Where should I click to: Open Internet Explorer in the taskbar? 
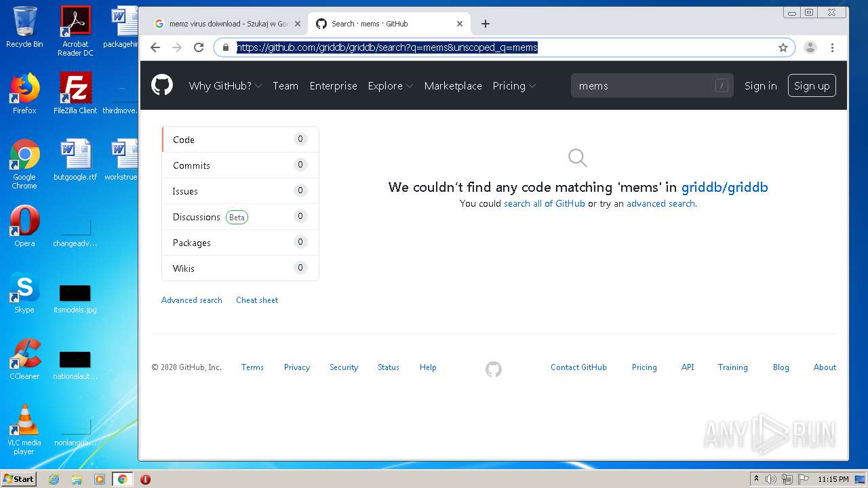(54, 479)
